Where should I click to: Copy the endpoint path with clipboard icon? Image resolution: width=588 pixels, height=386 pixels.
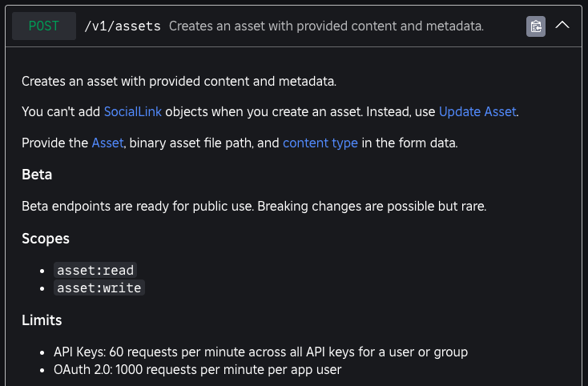pos(536,26)
